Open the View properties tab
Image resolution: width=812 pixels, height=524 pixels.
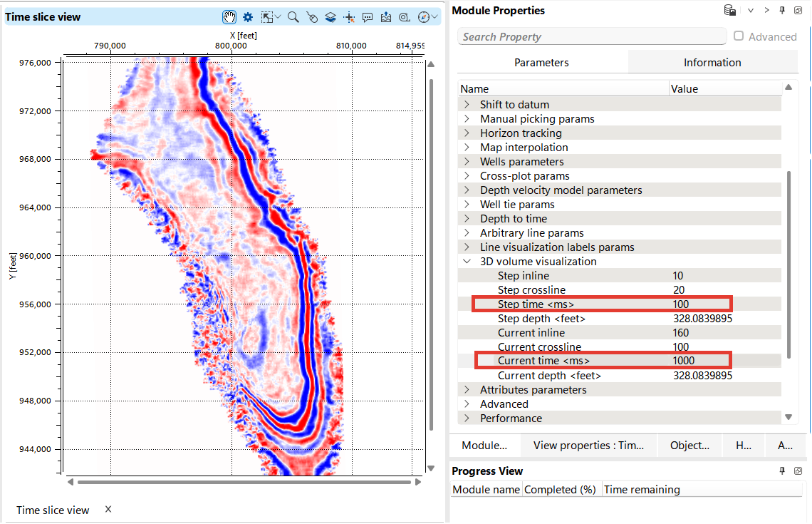588,446
